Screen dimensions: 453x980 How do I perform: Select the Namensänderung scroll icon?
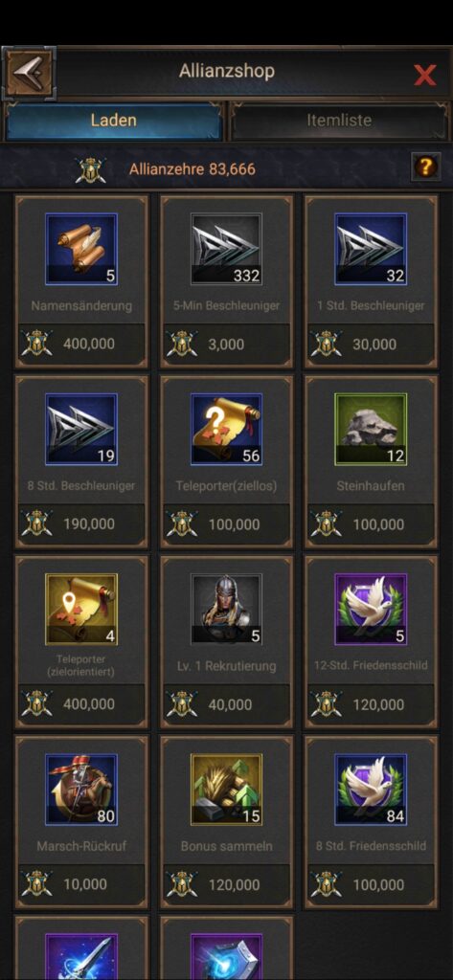[x=81, y=249]
